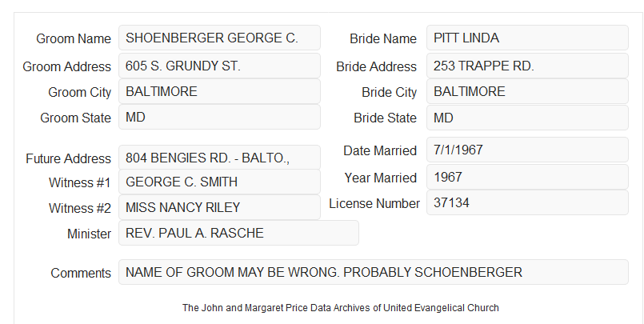Click the Bride State field
Screen dimensions: 644x324
pyautogui.click(x=527, y=118)
